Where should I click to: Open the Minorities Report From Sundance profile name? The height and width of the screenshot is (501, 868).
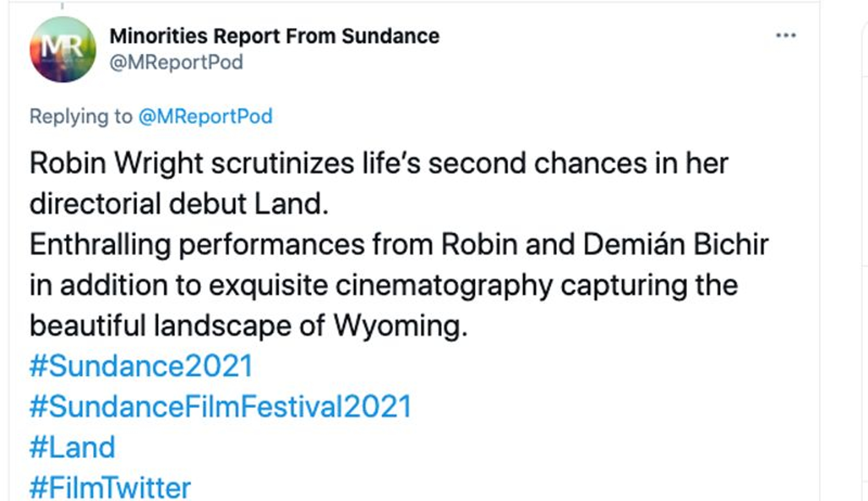click(274, 36)
